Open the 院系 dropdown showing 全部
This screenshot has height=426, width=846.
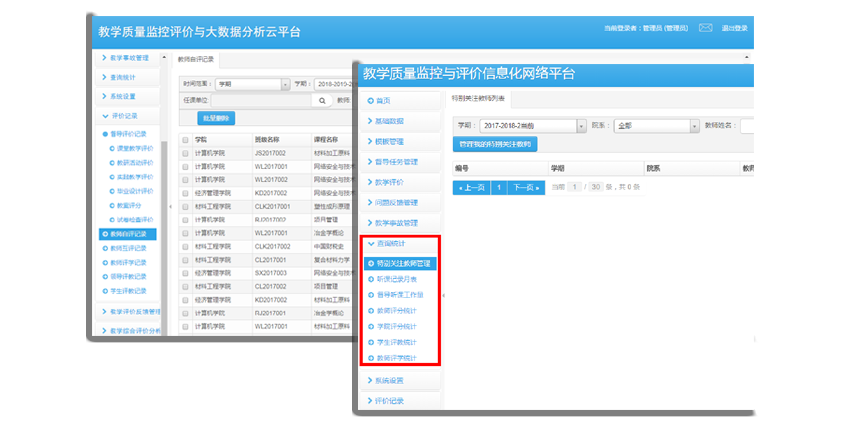coord(656,126)
